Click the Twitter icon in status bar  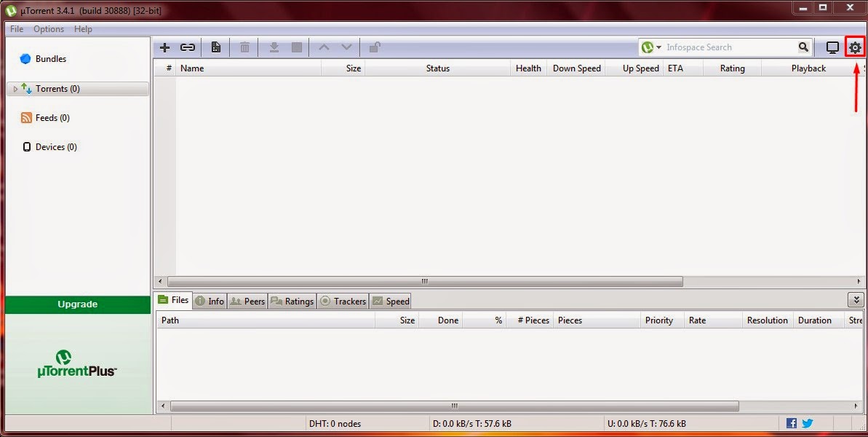pos(808,423)
